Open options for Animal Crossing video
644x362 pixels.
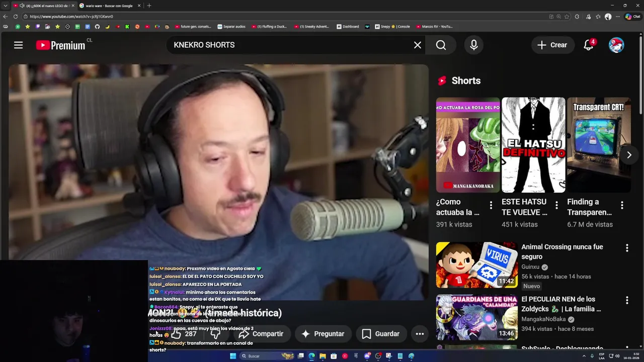[x=627, y=248]
